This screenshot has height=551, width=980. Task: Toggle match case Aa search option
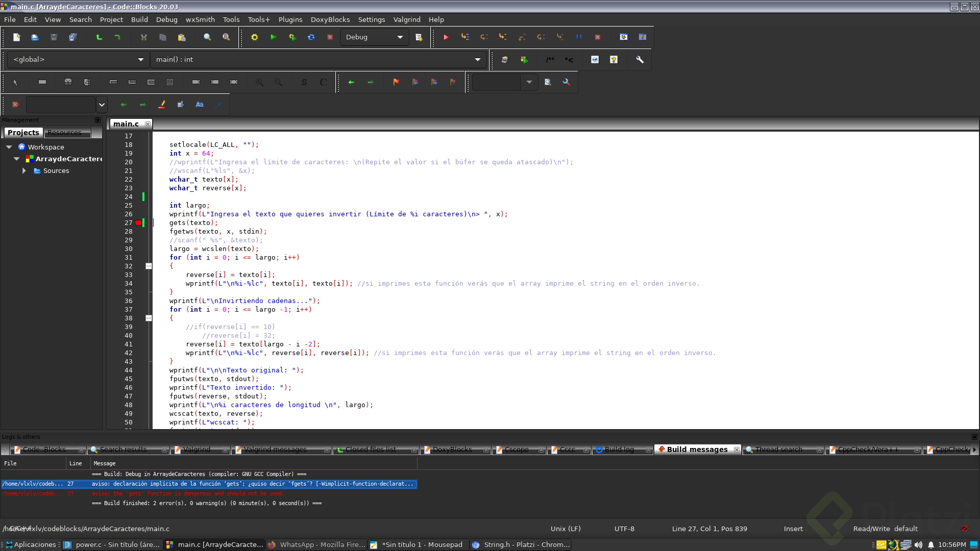(x=200, y=105)
